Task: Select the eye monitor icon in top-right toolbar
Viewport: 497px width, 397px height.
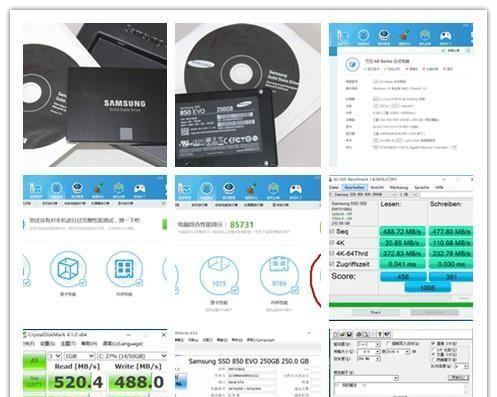Action: [x=384, y=35]
